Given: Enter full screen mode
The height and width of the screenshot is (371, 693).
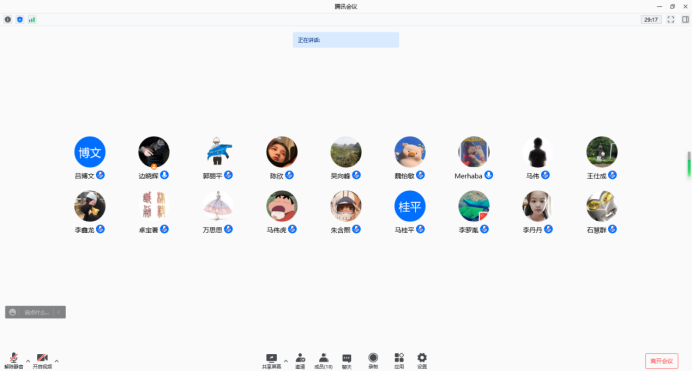Looking at the screenshot, I should (670, 19).
